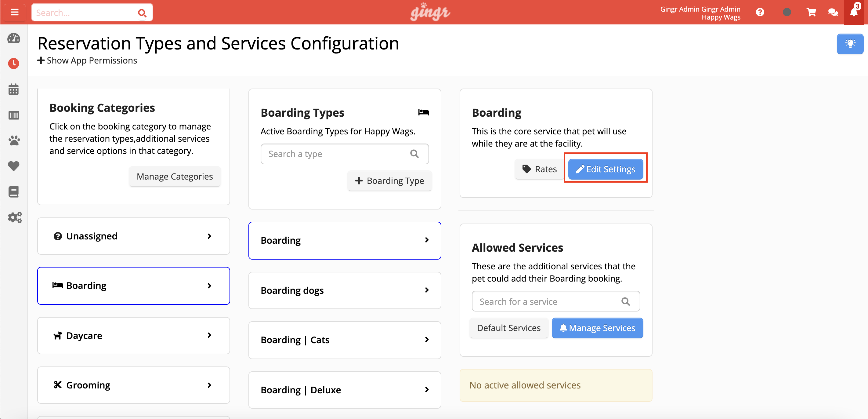The image size is (868, 419).
Task: Open the hamburger navigation menu
Action: pyautogui.click(x=14, y=12)
